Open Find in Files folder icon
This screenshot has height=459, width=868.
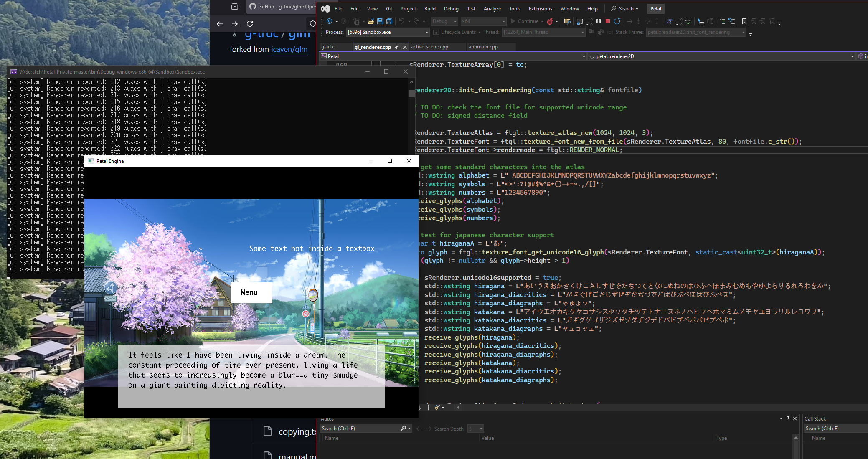click(x=567, y=21)
